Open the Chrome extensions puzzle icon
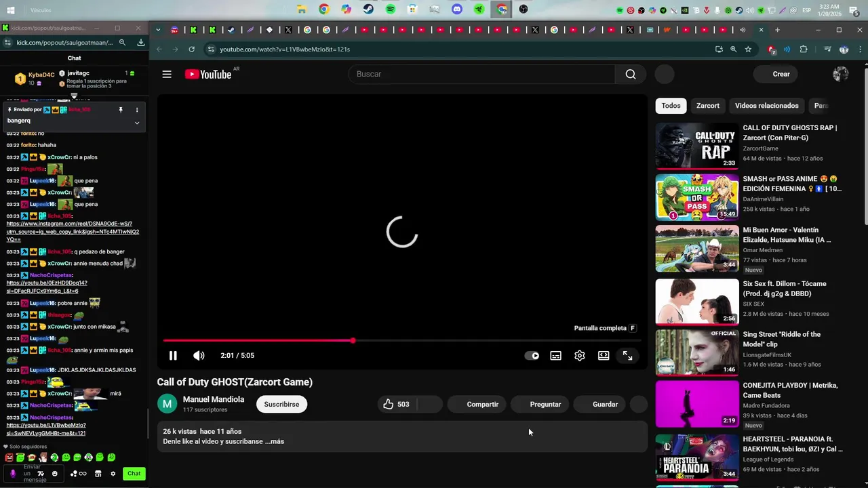The height and width of the screenshot is (488, 868). [804, 49]
